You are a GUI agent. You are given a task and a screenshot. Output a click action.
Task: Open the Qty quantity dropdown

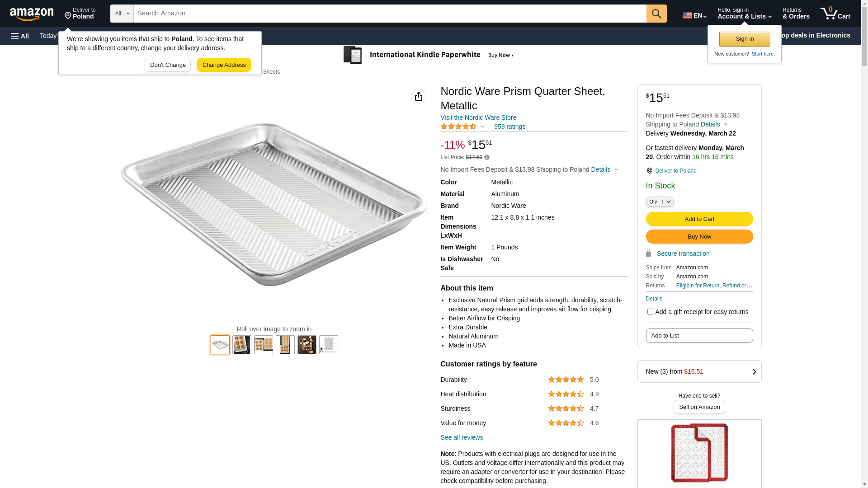click(660, 202)
